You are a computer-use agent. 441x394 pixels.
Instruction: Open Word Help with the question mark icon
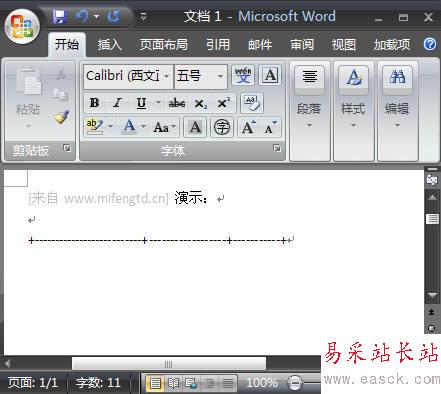[430, 44]
